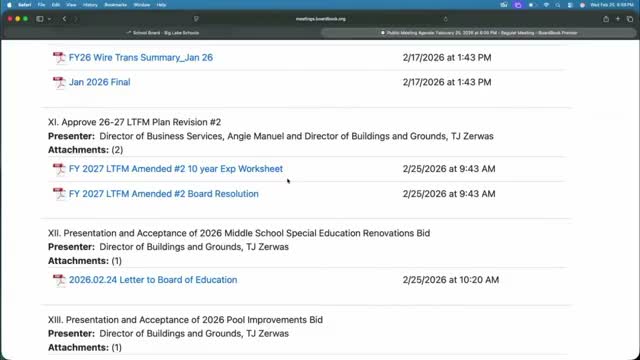This screenshot has height=360, width=640.
Task: Open the Bookmarks menu
Action: click(116, 5)
